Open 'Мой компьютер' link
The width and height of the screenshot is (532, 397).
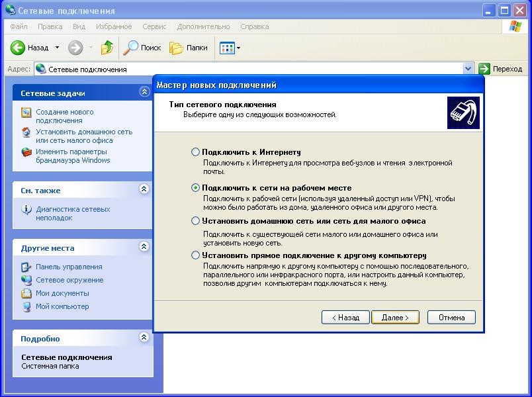(x=62, y=306)
